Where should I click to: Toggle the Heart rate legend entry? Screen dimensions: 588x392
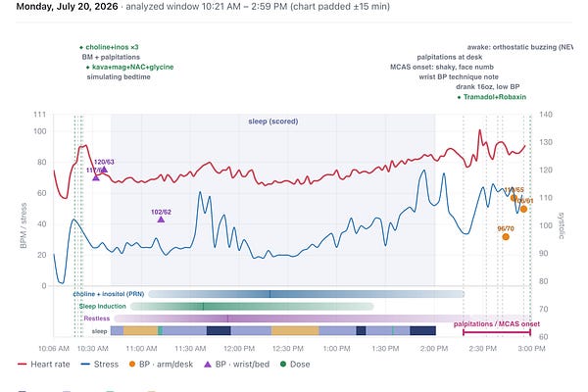click(x=43, y=365)
